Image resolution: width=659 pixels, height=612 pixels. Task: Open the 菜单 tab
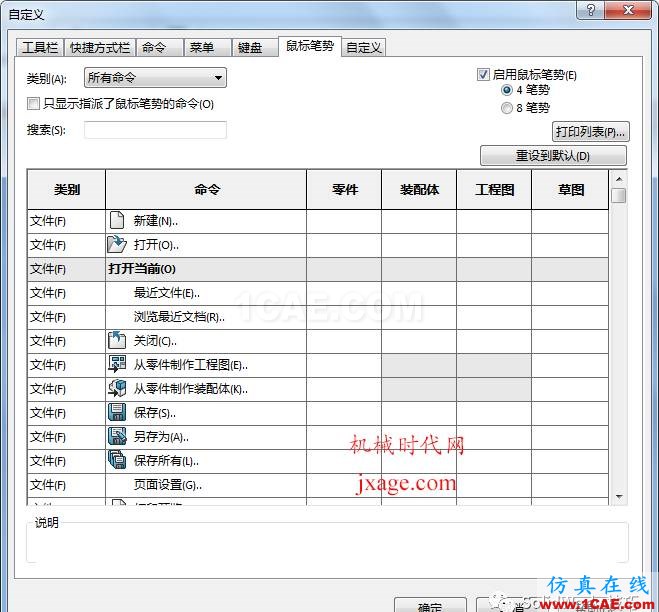pos(208,47)
